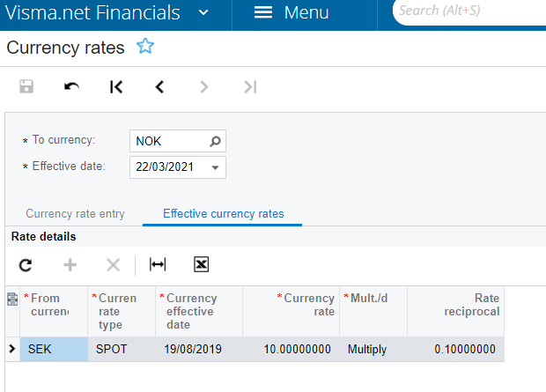Open the hamburger Menu
The width and height of the screenshot is (546, 392).
(x=291, y=13)
